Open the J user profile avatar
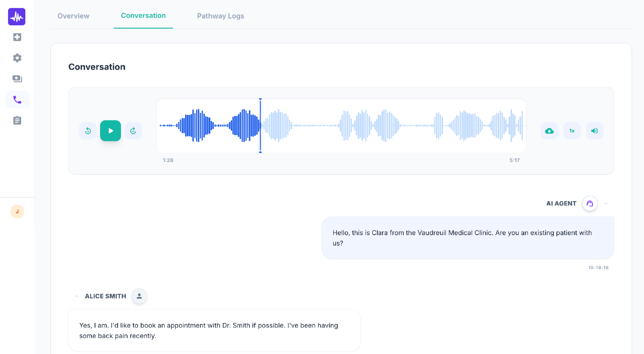Screen dimensions: 644x354 17,211
